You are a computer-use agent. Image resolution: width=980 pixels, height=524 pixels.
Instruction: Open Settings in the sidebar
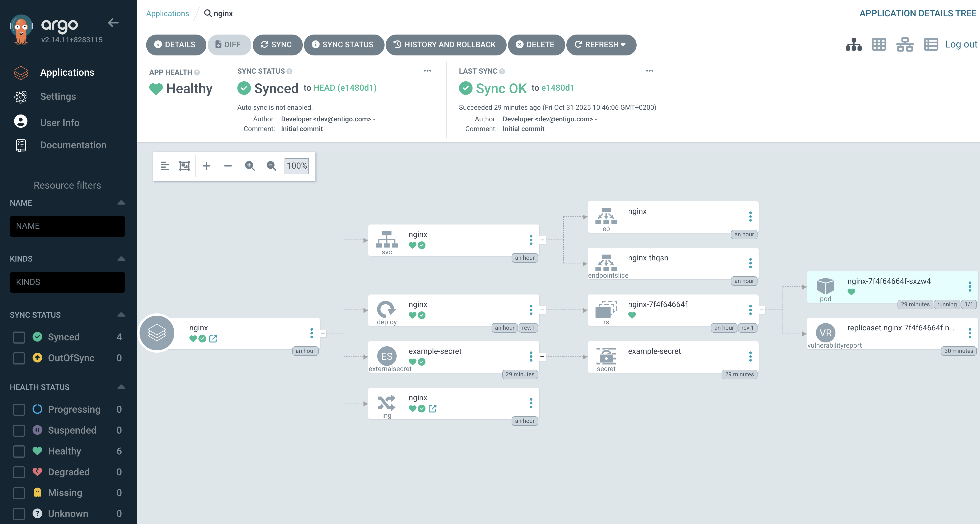58,97
